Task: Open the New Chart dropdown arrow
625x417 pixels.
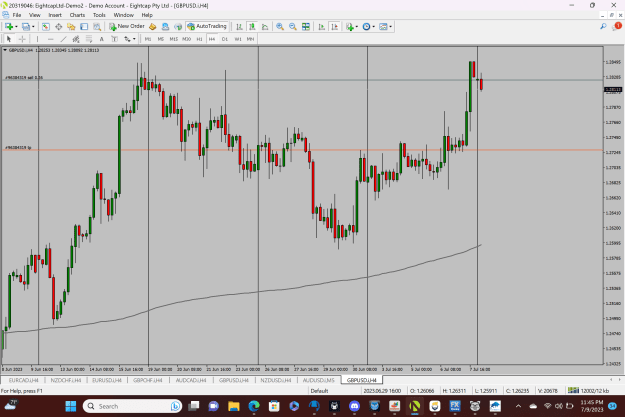Action: point(16,27)
